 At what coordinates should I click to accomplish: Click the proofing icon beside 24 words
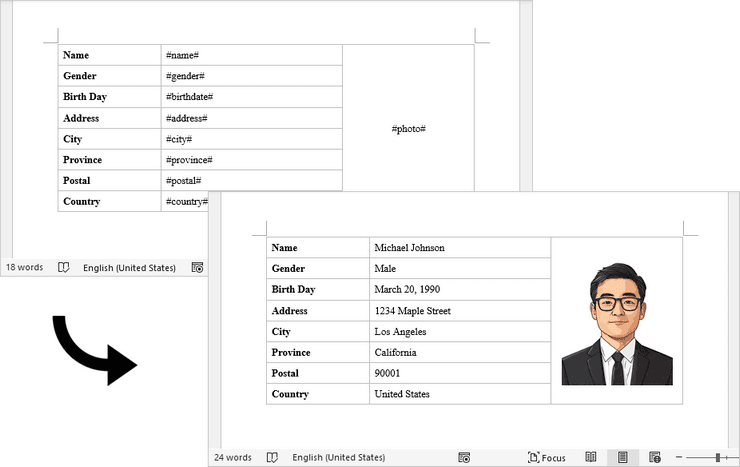[x=272, y=458]
